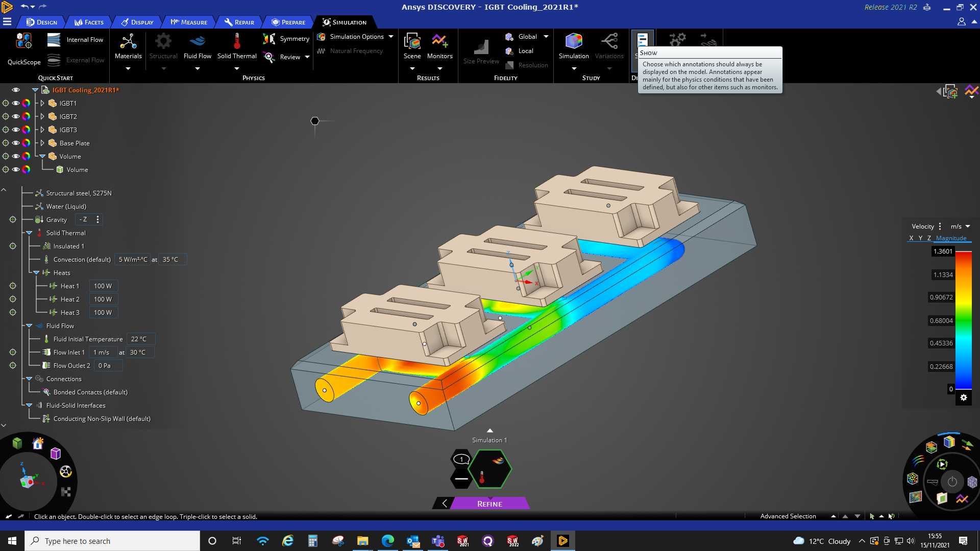Select the Magnitude velocity component
The image size is (980, 551).
click(951, 238)
